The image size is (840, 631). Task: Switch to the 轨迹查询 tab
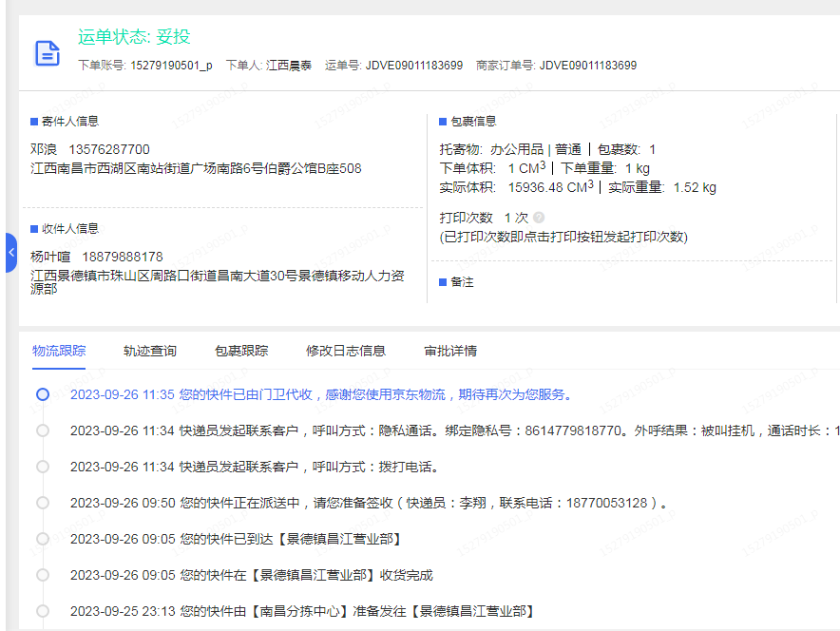(150, 351)
